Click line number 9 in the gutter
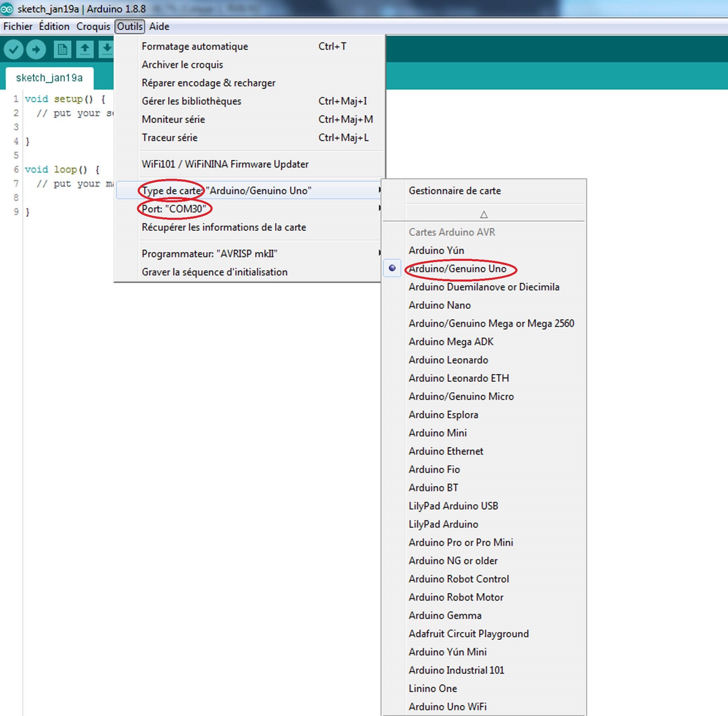The image size is (728, 716). 16,211
